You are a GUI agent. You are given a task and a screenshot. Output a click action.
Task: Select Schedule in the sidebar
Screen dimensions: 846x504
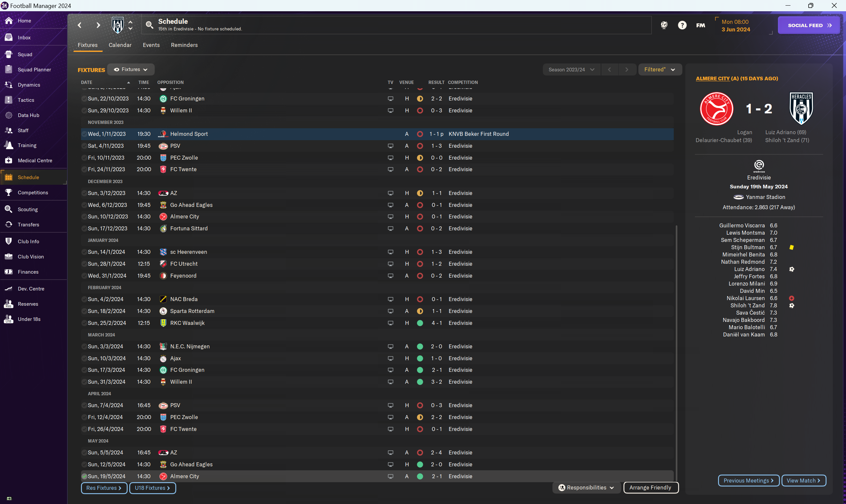[x=33, y=177]
